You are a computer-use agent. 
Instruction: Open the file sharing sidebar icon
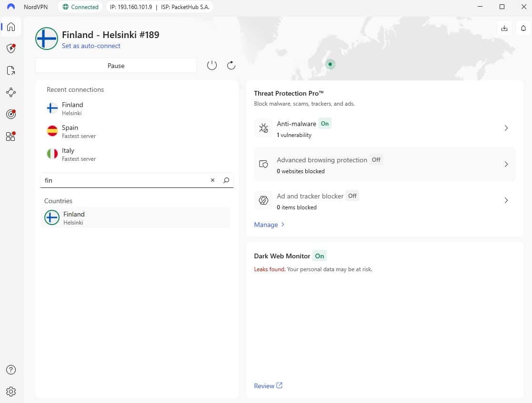pyautogui.click(x=10, y=70)
